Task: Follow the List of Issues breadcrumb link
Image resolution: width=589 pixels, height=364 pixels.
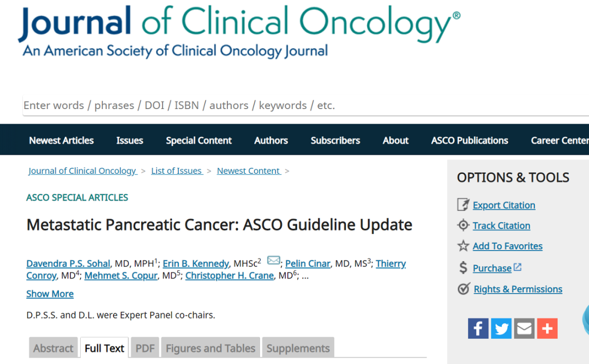Action: tap(177, 171)
